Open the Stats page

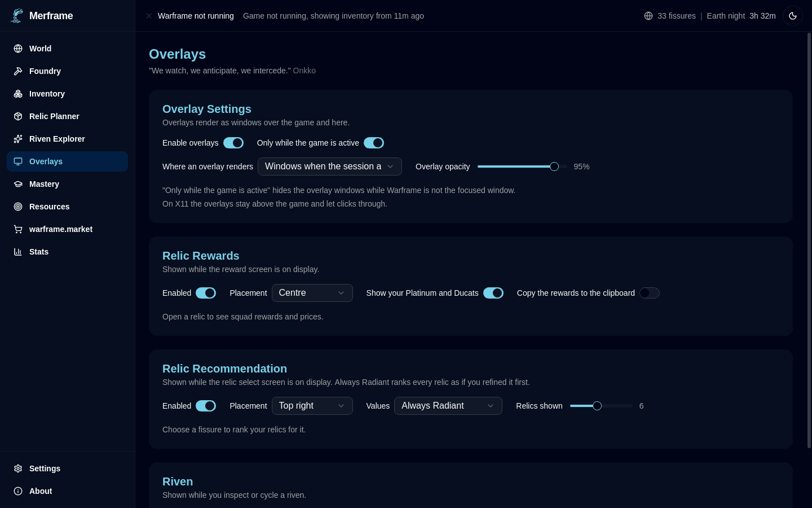(x=68, y=252)
